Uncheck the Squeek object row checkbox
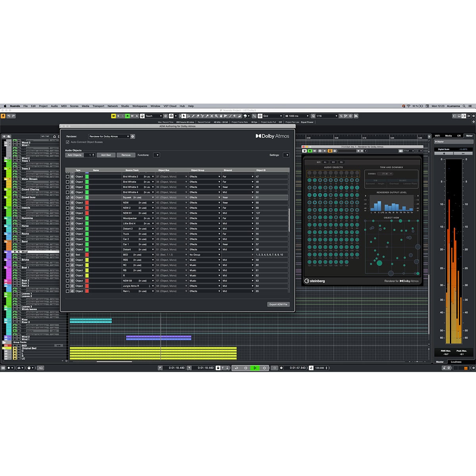The image size is (476, 476). (x=67, y=197)
